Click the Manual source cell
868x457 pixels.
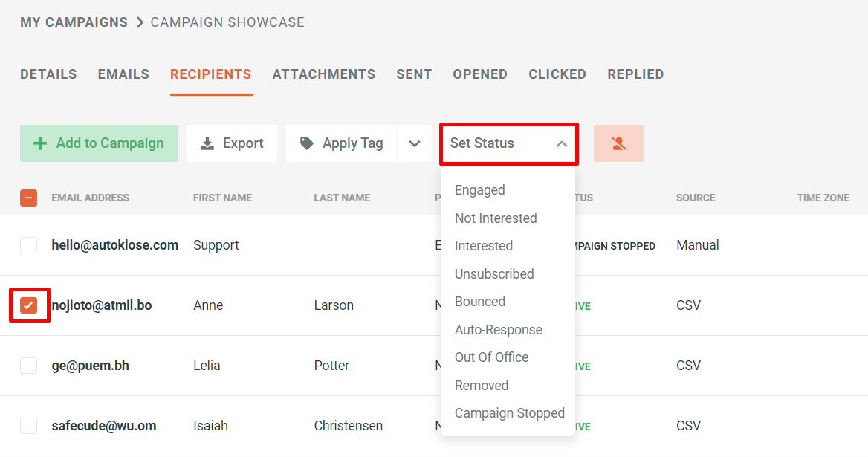(x=698, y=245)
